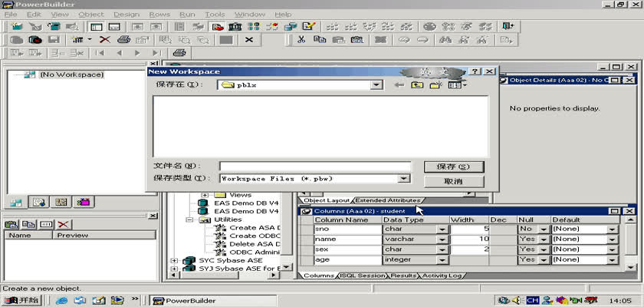Click the floppy disk Save icon
This screenshot has width=644, height=307.
[54, 40]
